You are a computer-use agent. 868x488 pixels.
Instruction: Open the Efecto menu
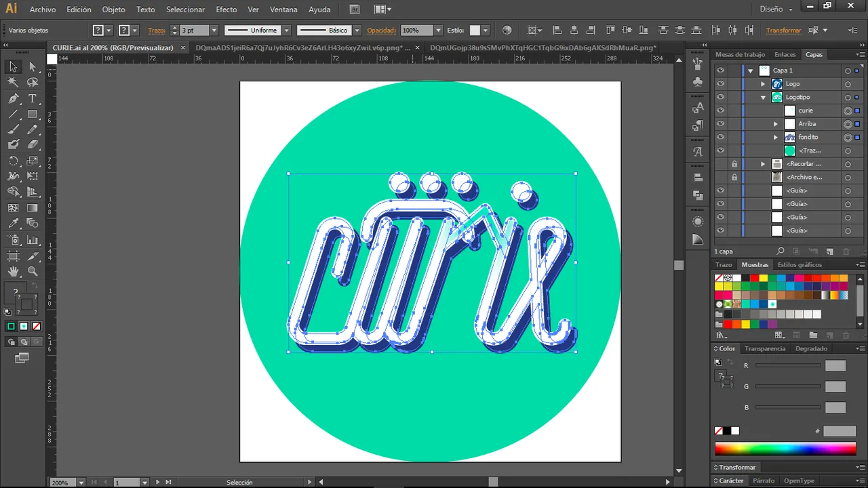(x=226, y=9)
